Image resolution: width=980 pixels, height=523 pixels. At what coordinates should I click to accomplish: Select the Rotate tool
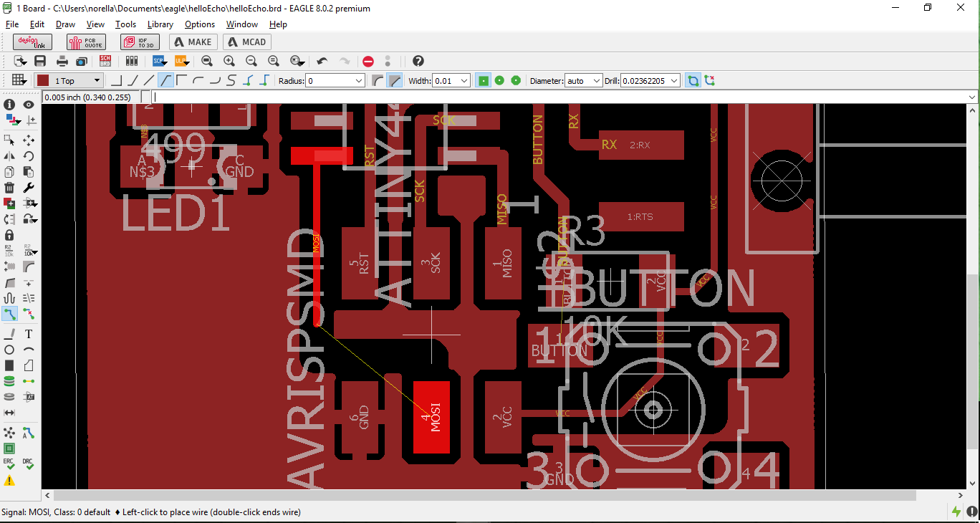click(x=29, y=155)
